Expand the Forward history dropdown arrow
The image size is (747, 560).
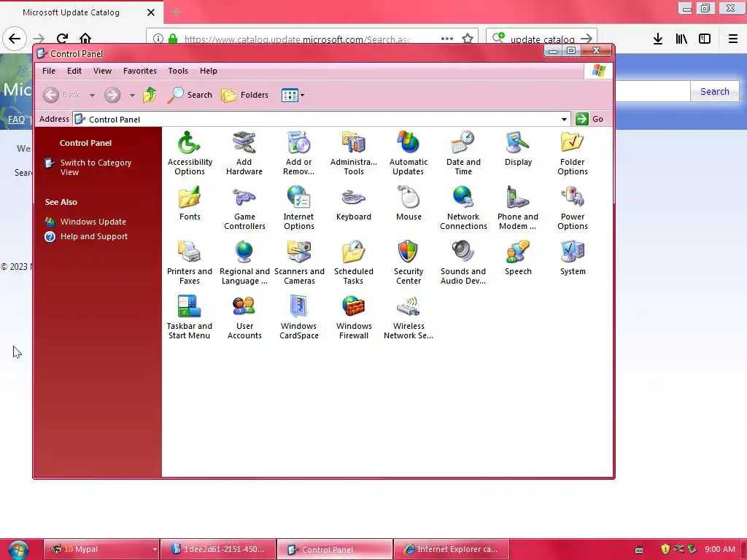[x=132, y=96]
